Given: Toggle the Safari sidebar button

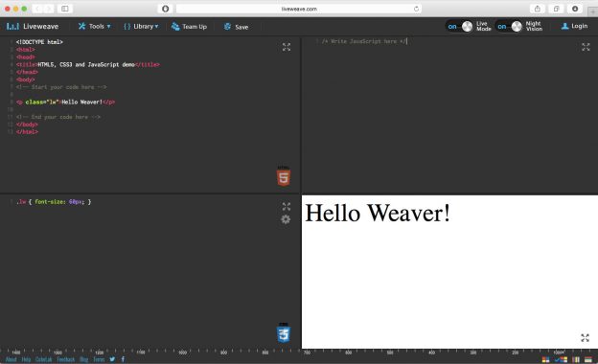Looking at the screenshot, I should (65, 9).
